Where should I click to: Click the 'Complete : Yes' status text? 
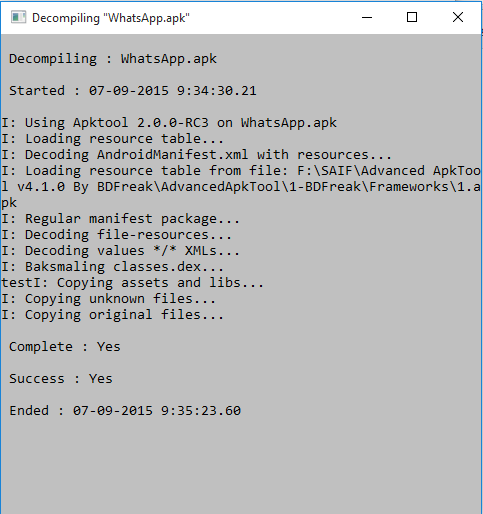coord(65,347)
